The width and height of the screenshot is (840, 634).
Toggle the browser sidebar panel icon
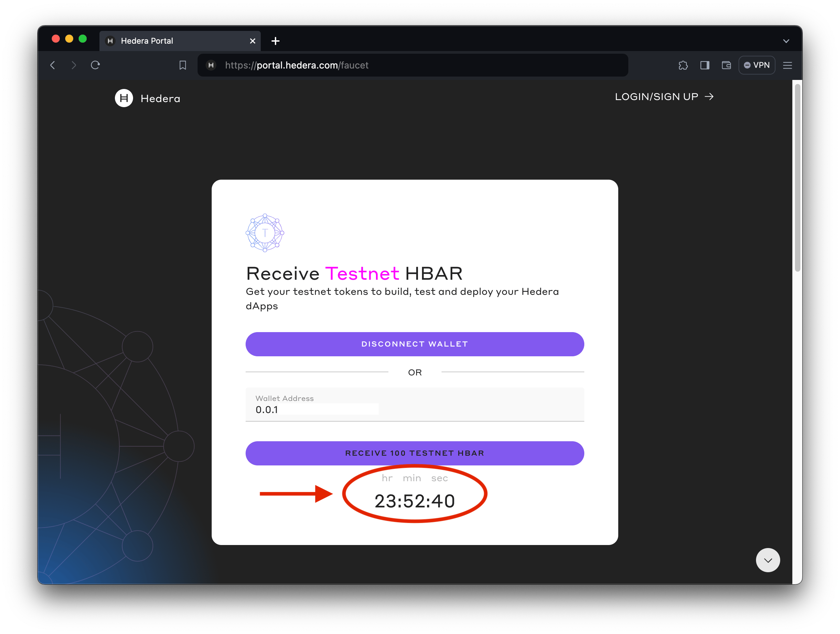pos(705,65)
